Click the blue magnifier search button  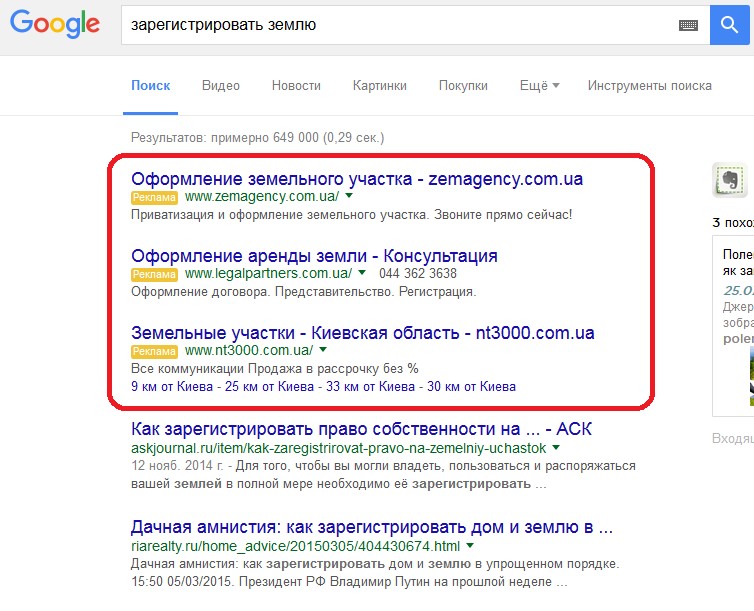729,25
